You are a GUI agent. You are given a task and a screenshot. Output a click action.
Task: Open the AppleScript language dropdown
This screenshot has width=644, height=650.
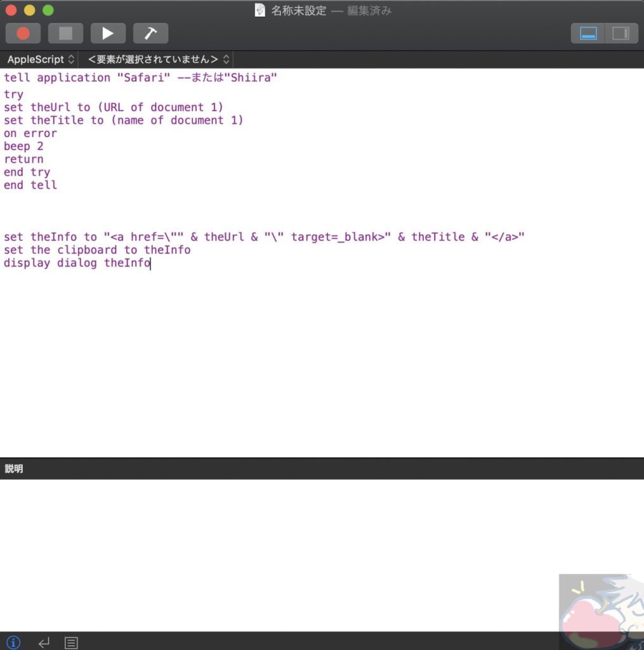tap(39, 59)
